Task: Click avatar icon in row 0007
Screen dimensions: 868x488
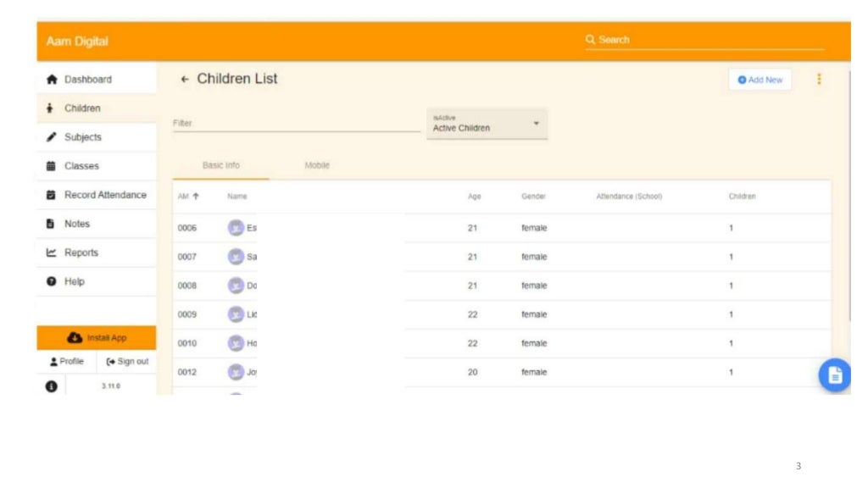Action: 236,256
